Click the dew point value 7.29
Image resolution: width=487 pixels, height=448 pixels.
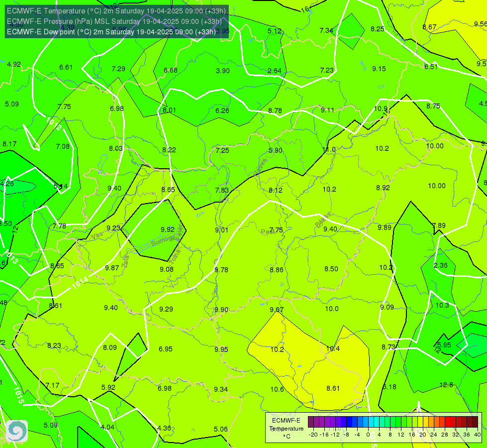click(118, 69)
